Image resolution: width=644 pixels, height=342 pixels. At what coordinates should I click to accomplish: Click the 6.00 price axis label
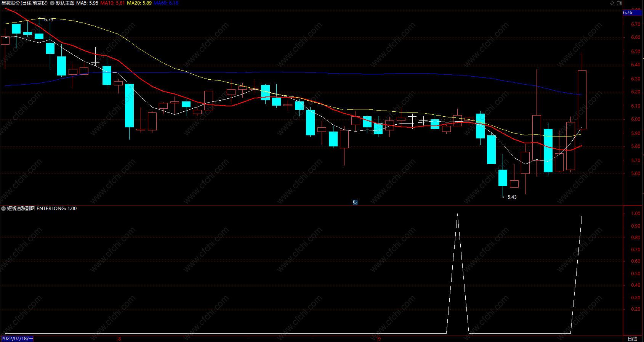(x=636, y=119)
